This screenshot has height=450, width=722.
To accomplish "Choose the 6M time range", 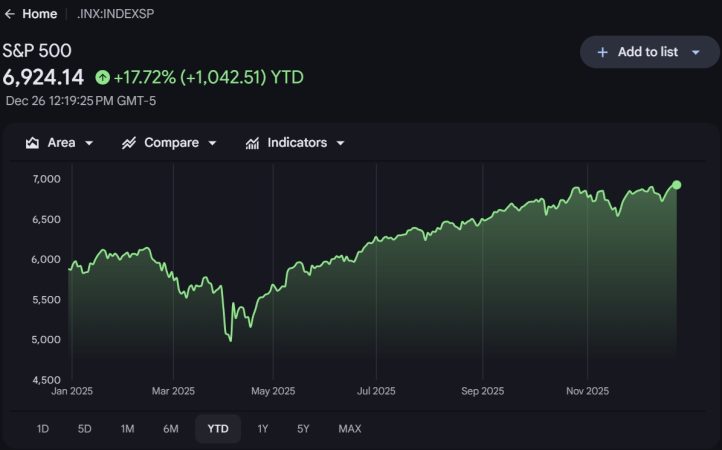I will tap(171, 429).
